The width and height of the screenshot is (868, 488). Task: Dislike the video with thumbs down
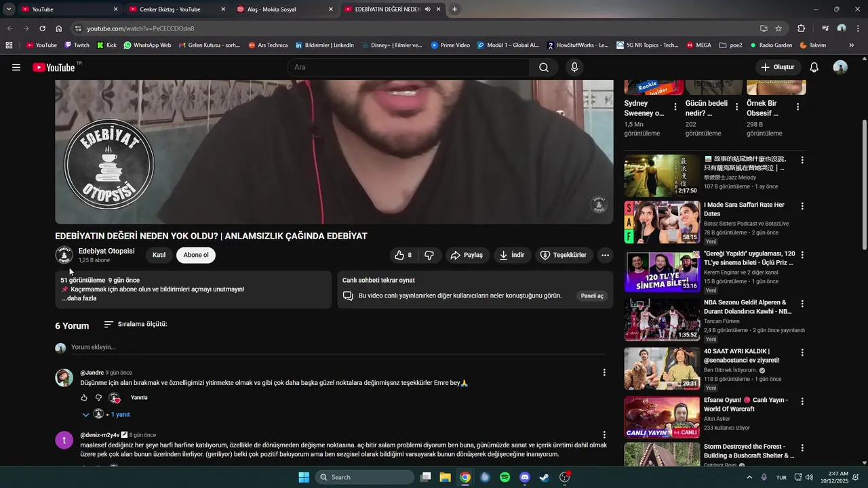tap(429, 255)
